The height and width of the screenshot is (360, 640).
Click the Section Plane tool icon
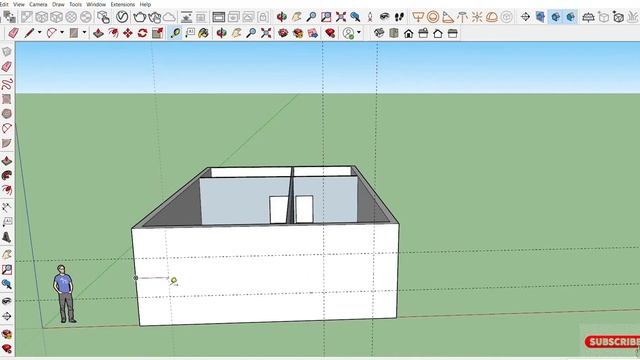525,17
